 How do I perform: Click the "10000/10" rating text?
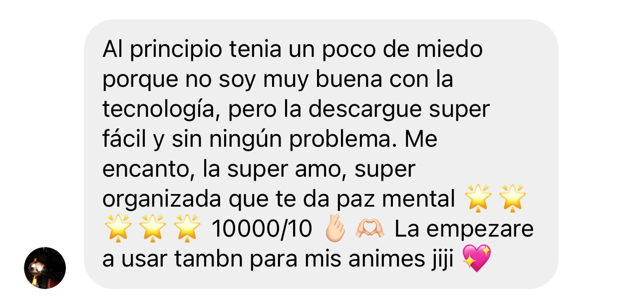(x=262, y=229)
